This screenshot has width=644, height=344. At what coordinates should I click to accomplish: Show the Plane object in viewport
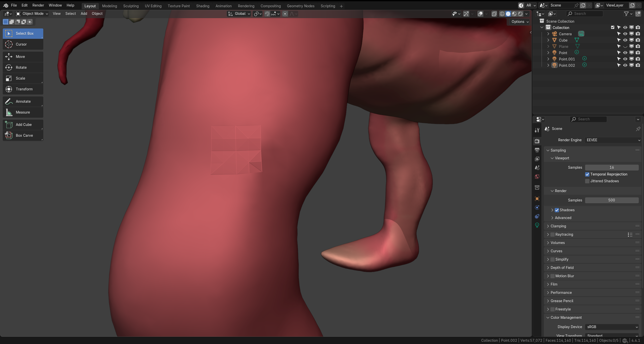click(625, 46)
